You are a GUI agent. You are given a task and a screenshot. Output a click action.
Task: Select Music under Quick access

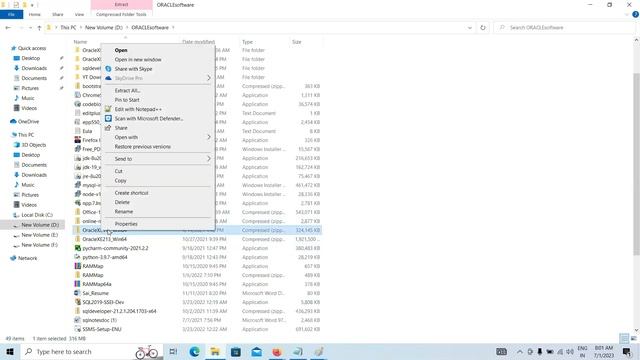point(28,98)
